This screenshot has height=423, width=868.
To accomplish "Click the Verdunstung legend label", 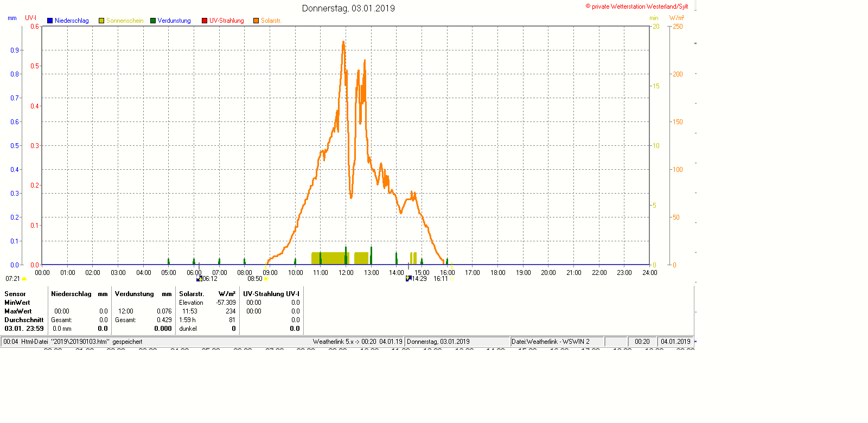I will coord(174,21).
